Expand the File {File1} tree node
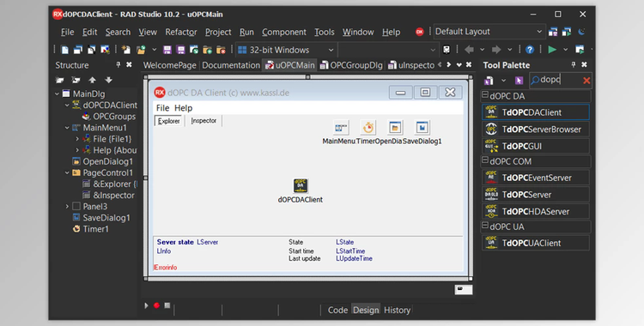 point(77,139)
